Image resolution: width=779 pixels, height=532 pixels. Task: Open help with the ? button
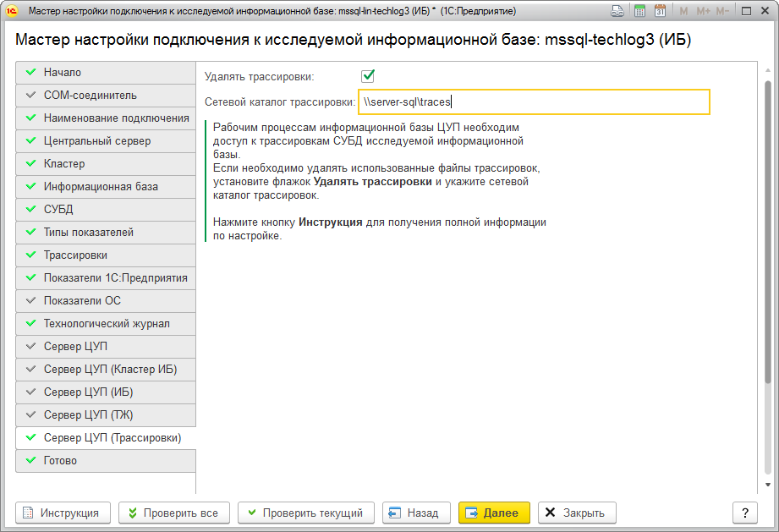[x=744, y=513]
